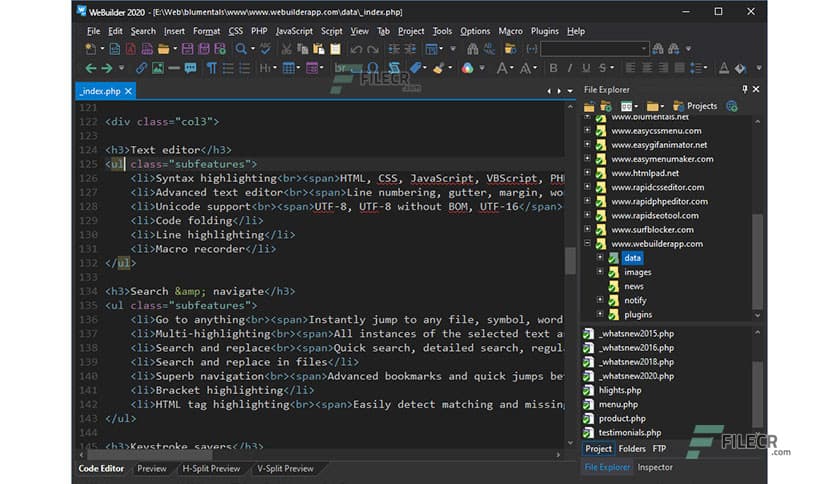Expand www.easycssmenu.com tree node
This screenshot has width=836, height=484.
[x=588, y=130]
